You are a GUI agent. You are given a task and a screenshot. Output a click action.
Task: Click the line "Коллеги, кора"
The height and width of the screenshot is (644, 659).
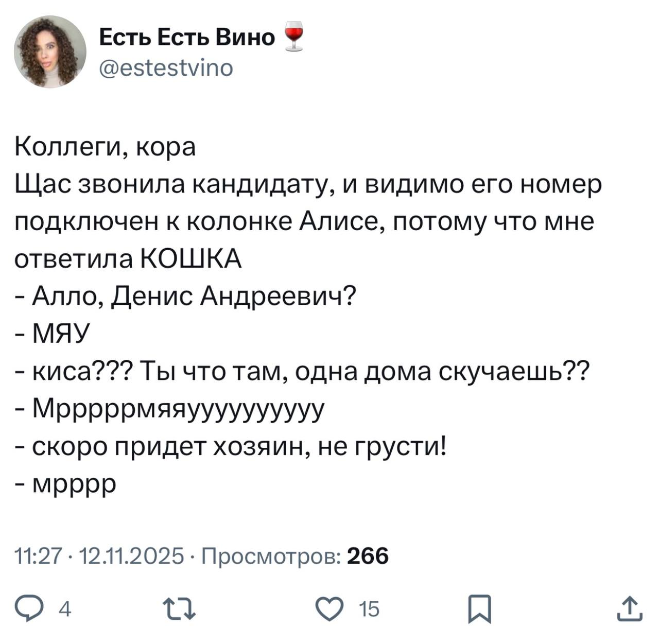(x=105, y=148)
